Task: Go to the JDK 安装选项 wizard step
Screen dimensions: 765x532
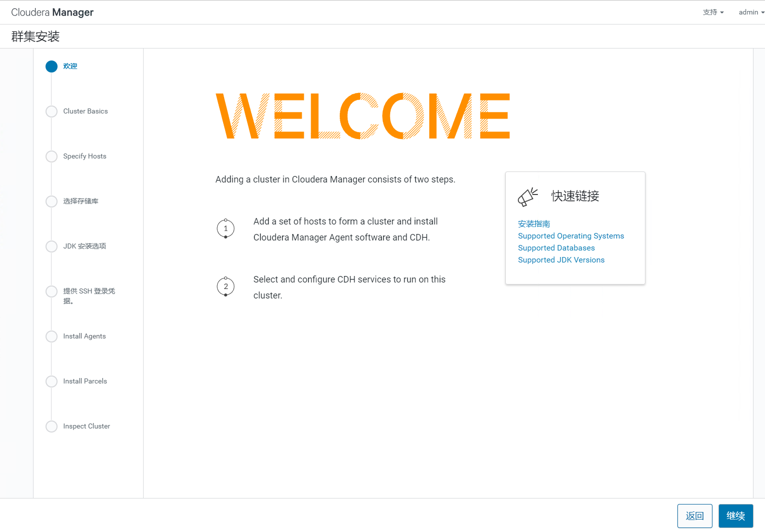Action: (85, 246)
